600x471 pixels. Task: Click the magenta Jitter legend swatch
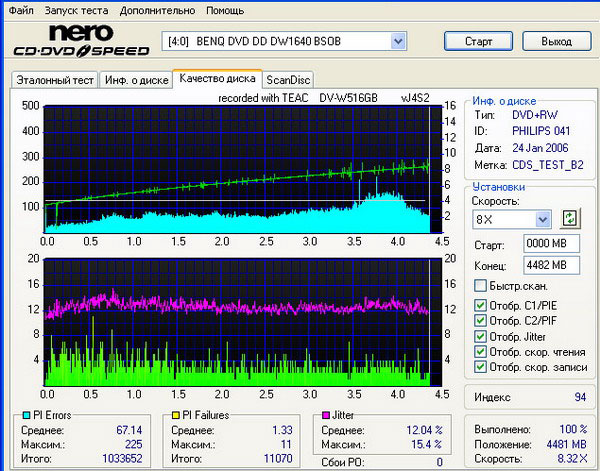[326, 415]
